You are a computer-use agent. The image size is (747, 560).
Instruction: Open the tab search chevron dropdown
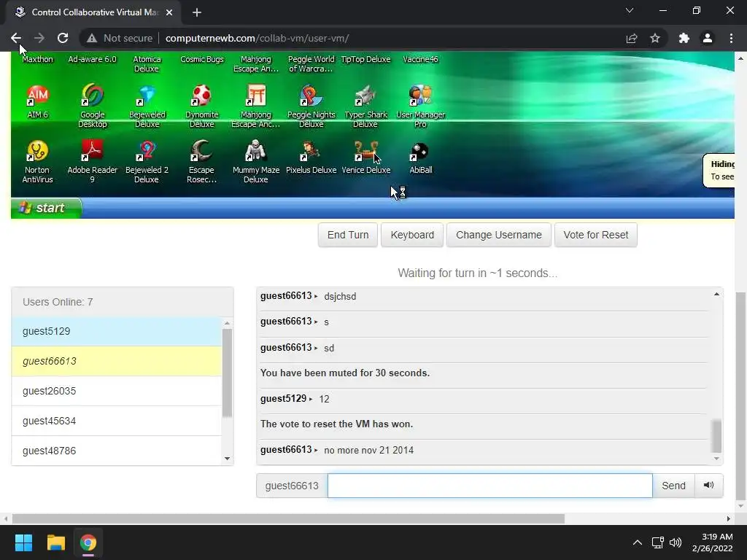click(630, 10)
